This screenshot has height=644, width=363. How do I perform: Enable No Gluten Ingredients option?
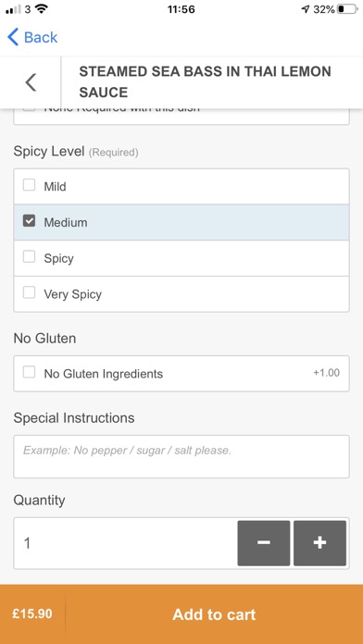[x=29, y=373]
